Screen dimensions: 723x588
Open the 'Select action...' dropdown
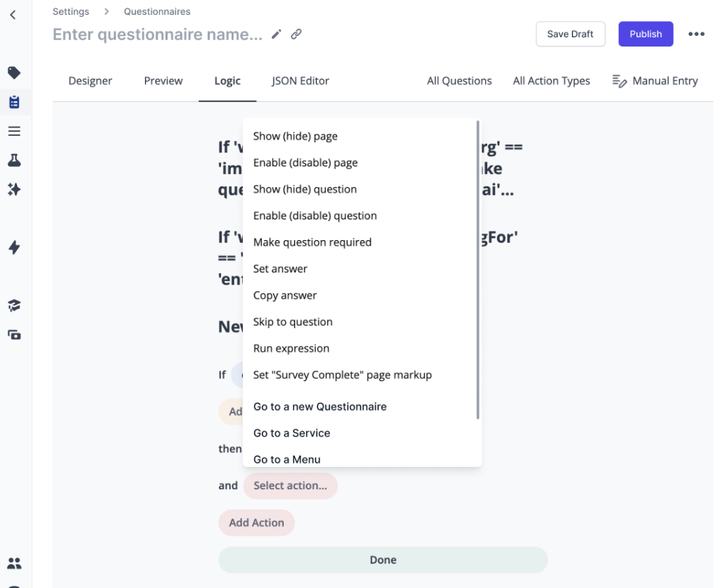click(x=290, y=486)
